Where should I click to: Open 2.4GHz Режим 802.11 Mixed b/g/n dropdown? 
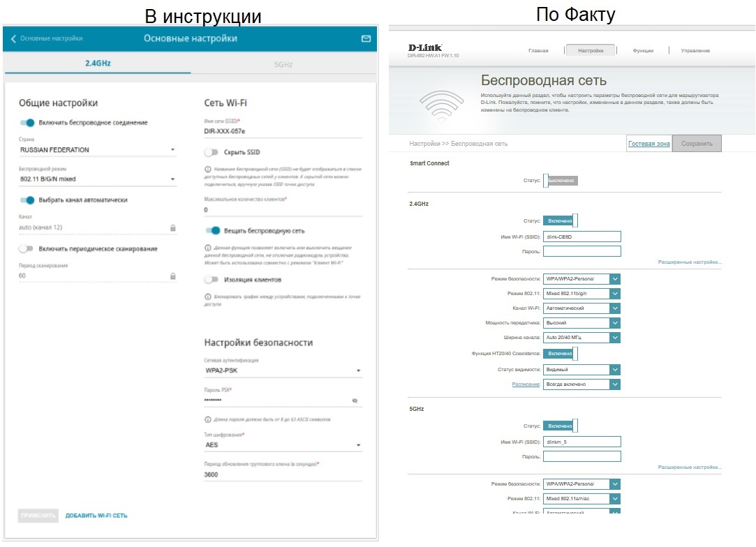tap(581, 294)
